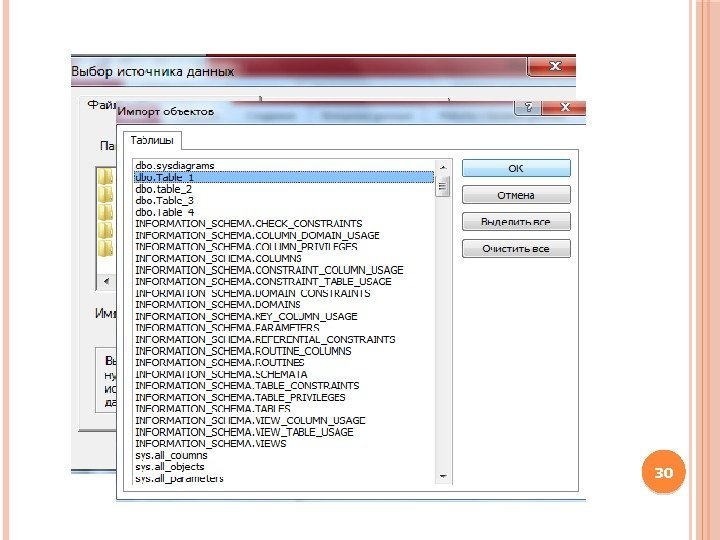720x540 pixels.
Task: Select dbo.Table_4 row
Action: click(284, 212)
